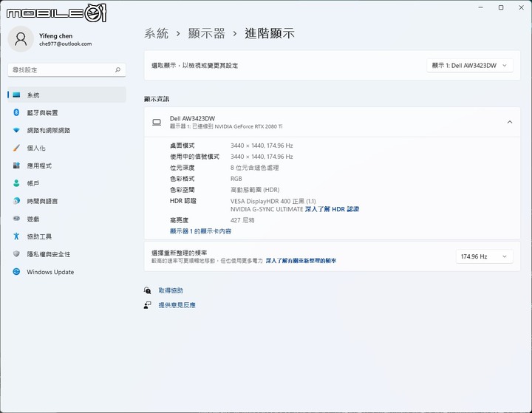The image size is (532, 413).
Task: Maximize the Settings window
Action: coord(501,7)
